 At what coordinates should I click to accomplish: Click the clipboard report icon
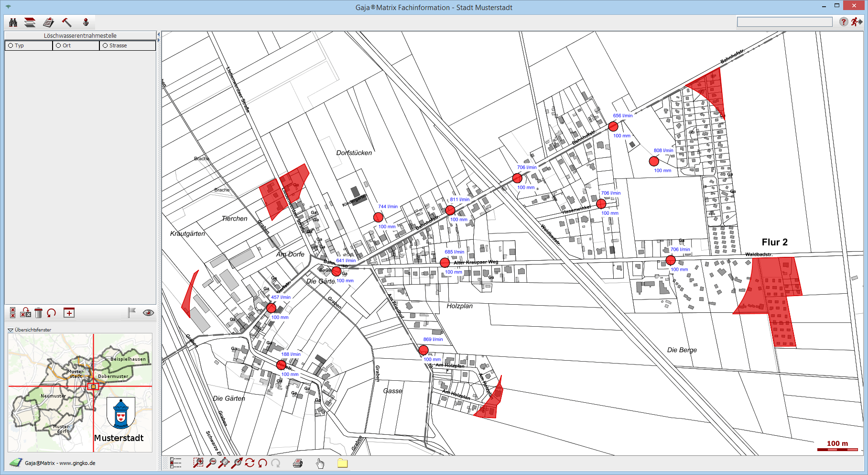[48, 22]
